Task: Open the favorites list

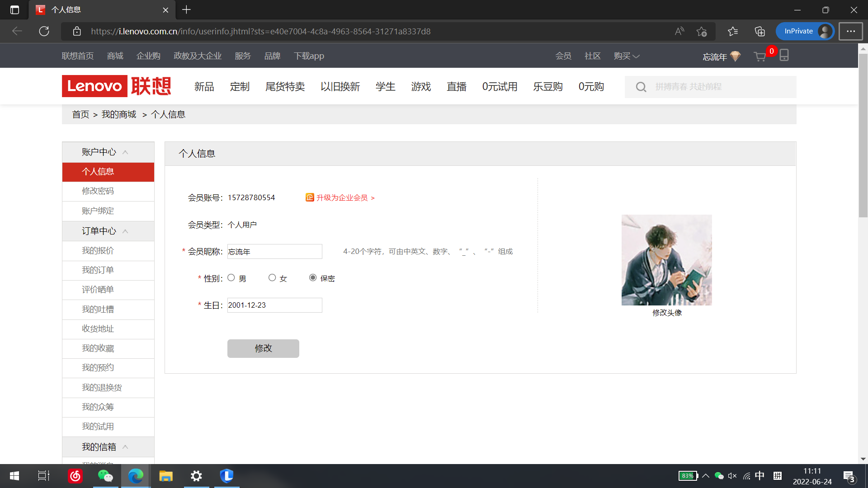Action: (733, 31)
